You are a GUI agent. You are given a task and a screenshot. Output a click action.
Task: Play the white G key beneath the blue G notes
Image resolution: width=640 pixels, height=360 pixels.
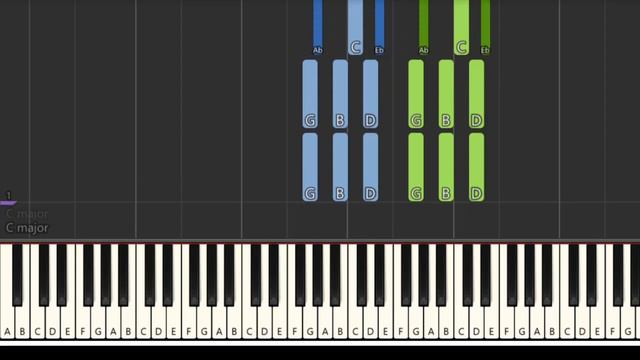310,322
